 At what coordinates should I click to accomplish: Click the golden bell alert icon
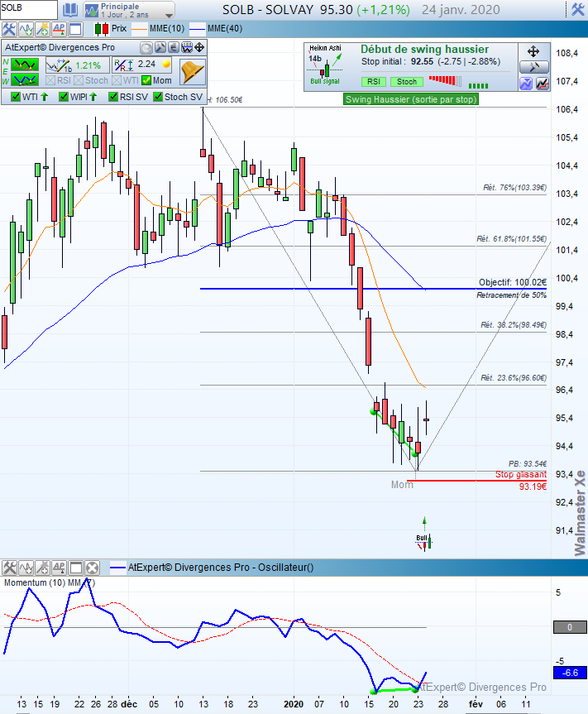coord(192,72)
